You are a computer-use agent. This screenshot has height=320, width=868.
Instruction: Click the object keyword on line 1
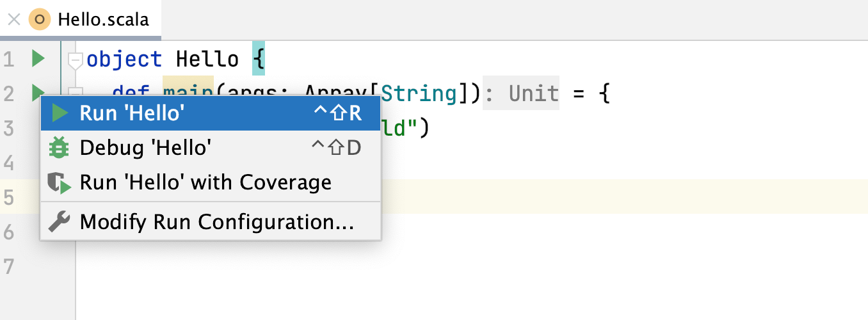point(124,60)
